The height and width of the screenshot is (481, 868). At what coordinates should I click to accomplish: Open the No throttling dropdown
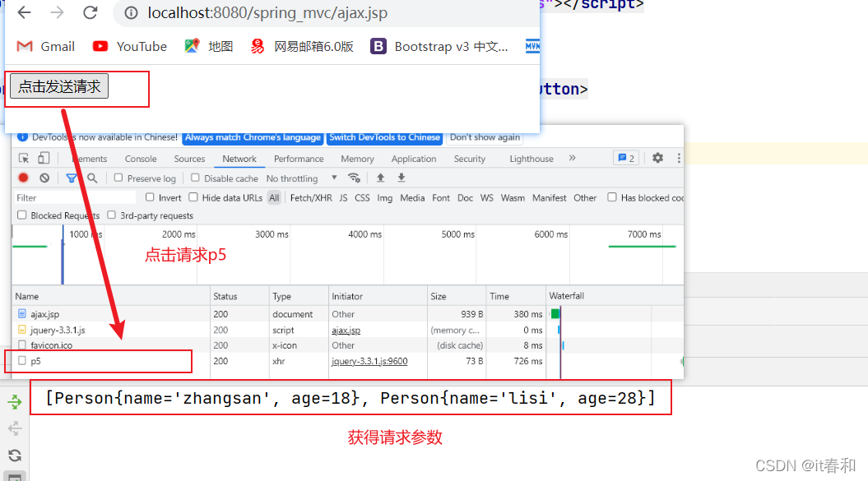coord(302,178)
